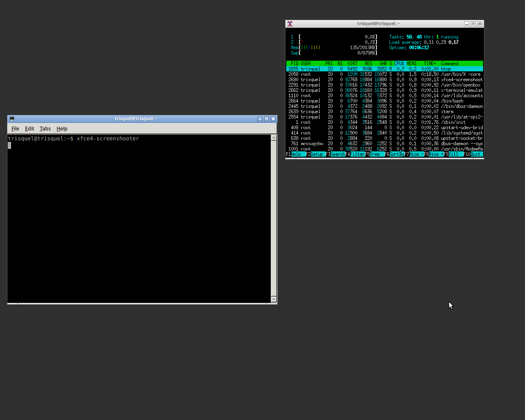
Task: Maximize the left terminal window
Action: coord(267,119)
